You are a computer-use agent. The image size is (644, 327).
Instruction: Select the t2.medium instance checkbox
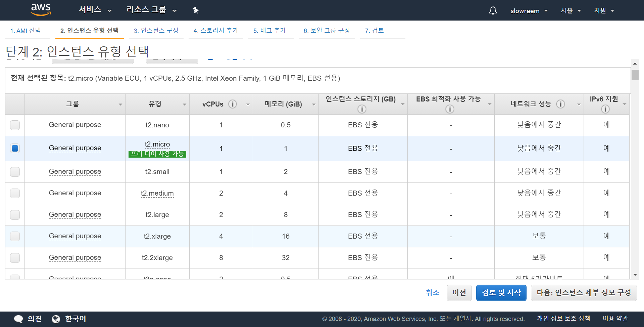point(15,193)
